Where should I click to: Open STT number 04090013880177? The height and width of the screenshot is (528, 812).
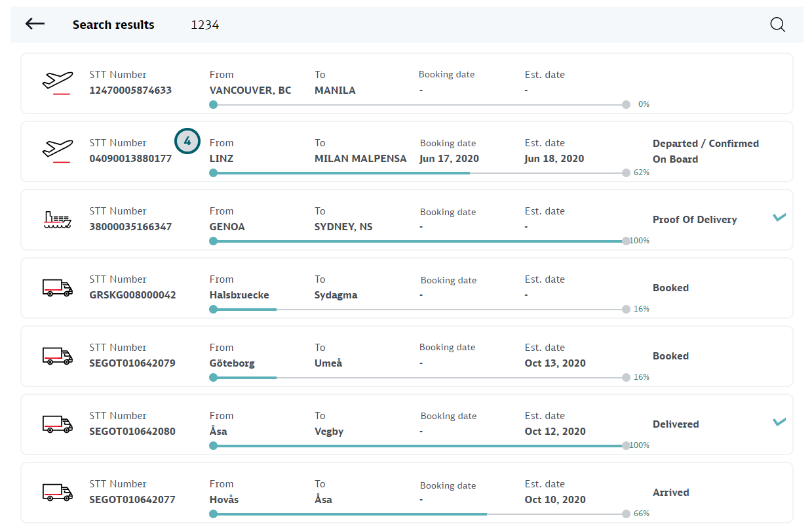click(130, 159)
